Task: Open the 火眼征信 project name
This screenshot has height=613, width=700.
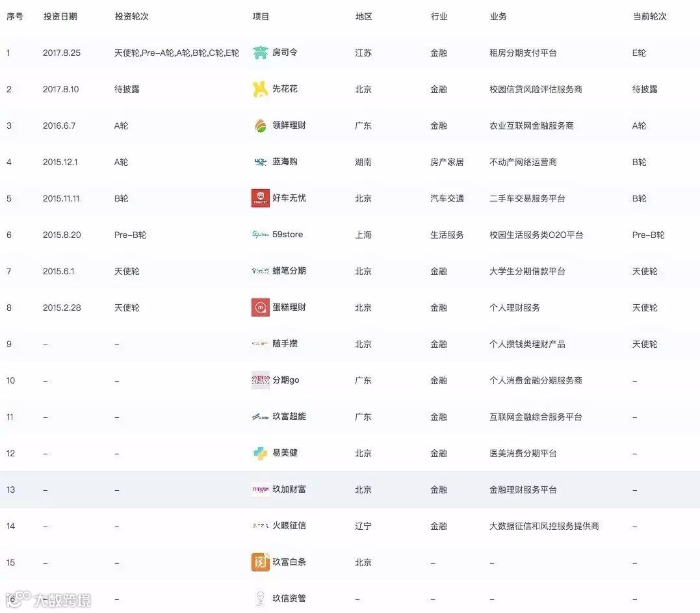Action: [289, 525]
